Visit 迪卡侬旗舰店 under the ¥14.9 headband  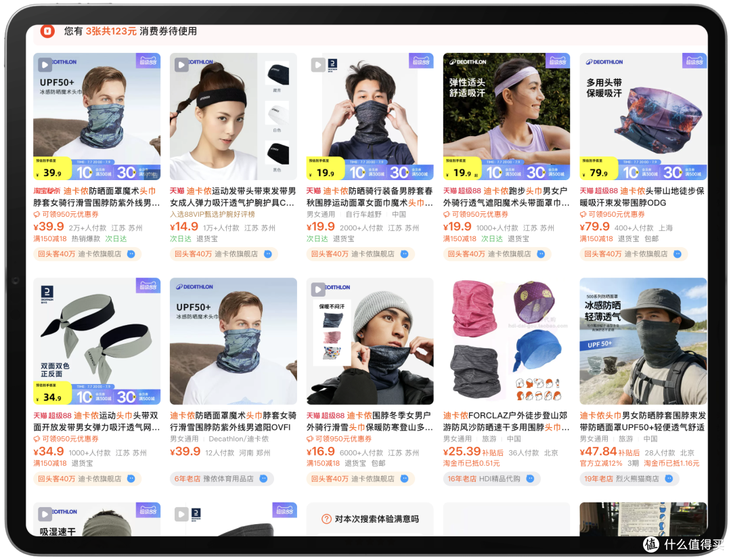coord(236,254)
